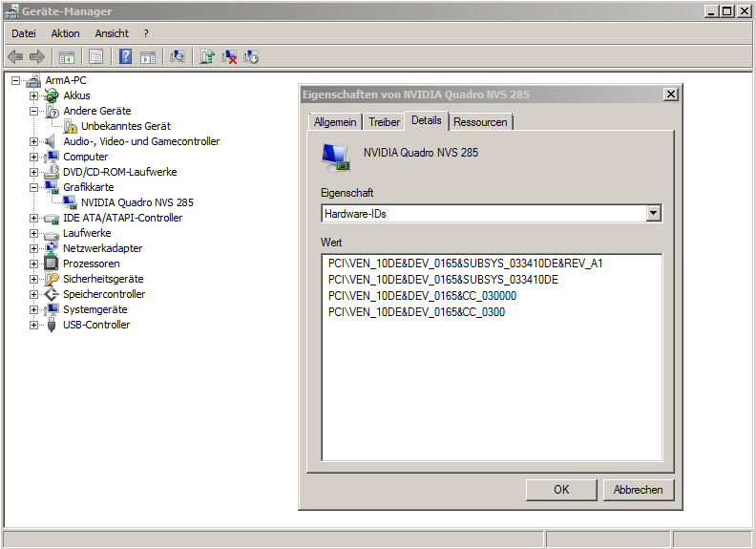756x549 pixels.
Task: Switch to the Details tab
Action: [x=427, y=120]
